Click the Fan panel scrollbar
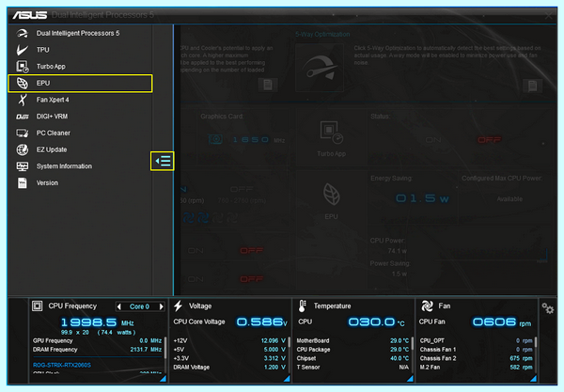Image resolution: width=564 pixels, height=392 pixels. (536, 342)
